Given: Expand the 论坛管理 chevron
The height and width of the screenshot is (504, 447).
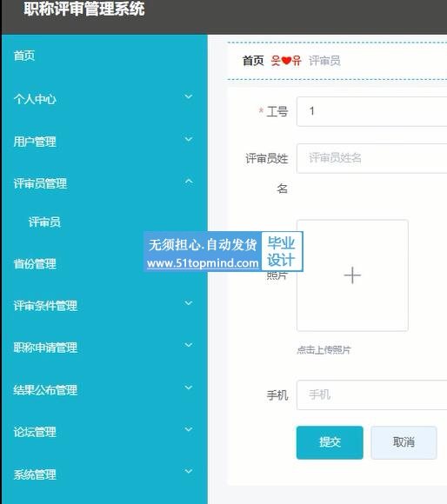Looking at the screenshot, I should click(189, 429).
